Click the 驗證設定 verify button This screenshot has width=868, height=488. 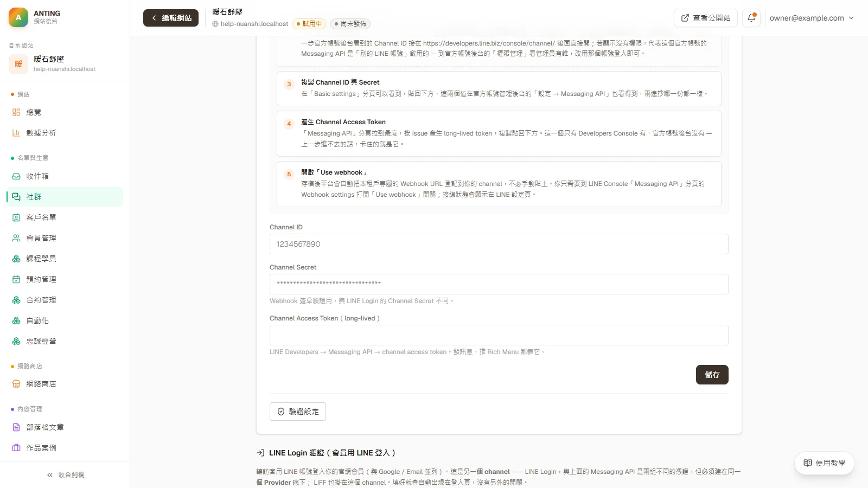(x=298, y=412)
